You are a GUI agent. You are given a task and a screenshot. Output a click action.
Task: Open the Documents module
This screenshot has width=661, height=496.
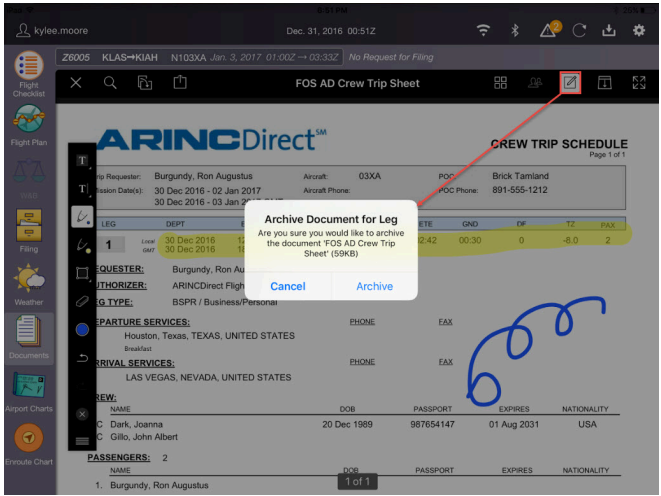(x=29, y=338)
